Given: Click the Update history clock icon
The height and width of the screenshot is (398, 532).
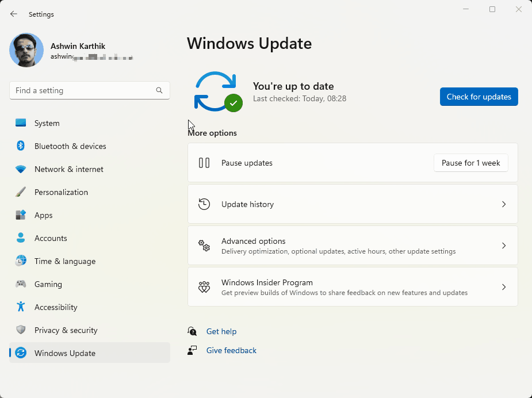Looking at the screenshot, I should coord(204,204).
